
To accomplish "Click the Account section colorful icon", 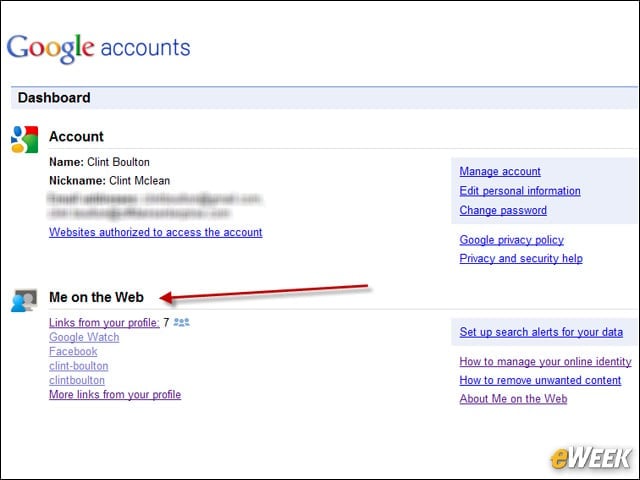I will tap(24, 139).
